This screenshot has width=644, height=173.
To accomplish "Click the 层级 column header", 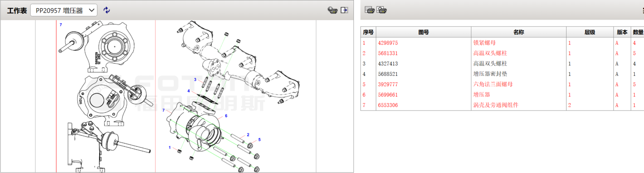I will (x=589, y=32).
